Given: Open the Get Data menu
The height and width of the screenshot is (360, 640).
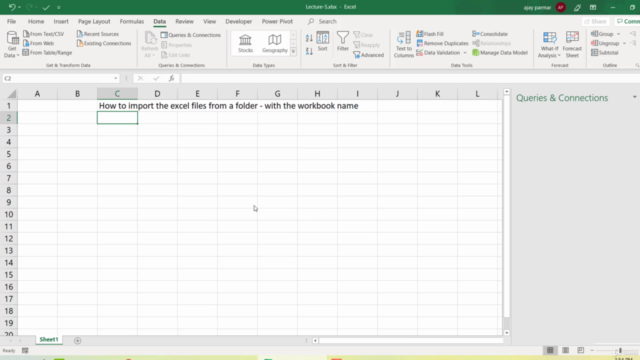Looking at the screenshot, I should pyautogui.click(x=12, y=44).
